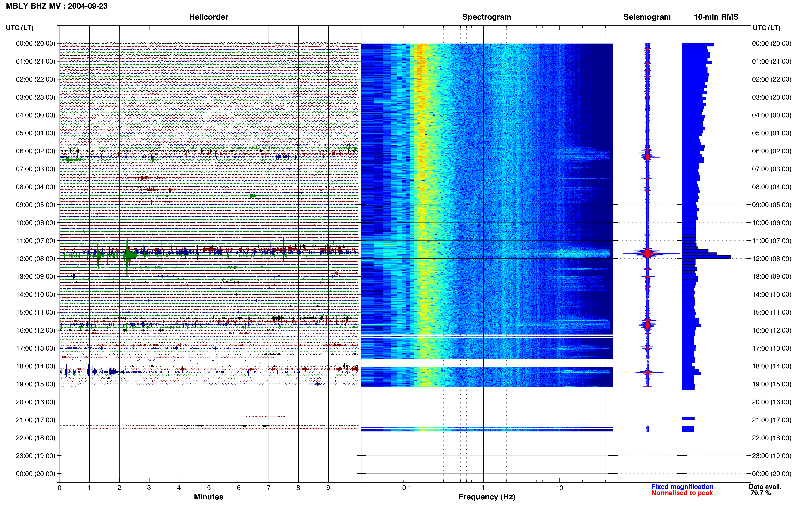Click the 17:00 (13:00) label on the right axis
Image resolution: width=812 pixels, height=508 pixels.
pos(772,348)
